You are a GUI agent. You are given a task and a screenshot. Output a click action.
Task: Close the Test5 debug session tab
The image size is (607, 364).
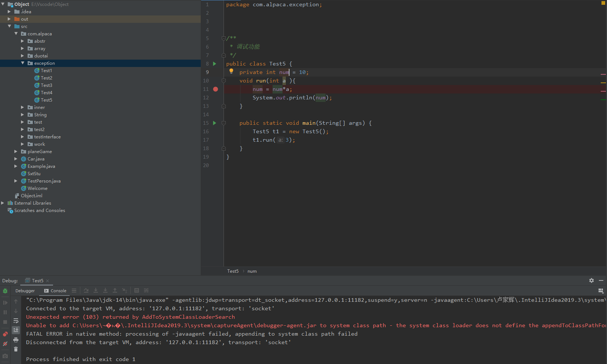[x=48, y=281]
